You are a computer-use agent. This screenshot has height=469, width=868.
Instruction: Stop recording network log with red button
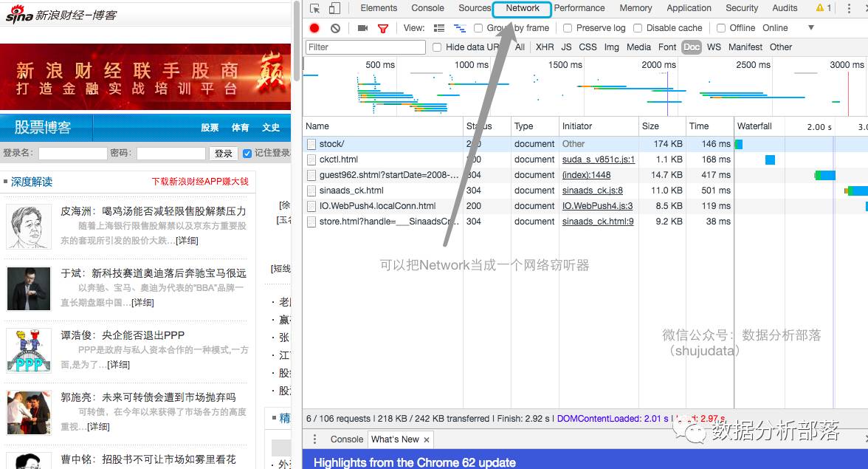click(x=314, y=27)
